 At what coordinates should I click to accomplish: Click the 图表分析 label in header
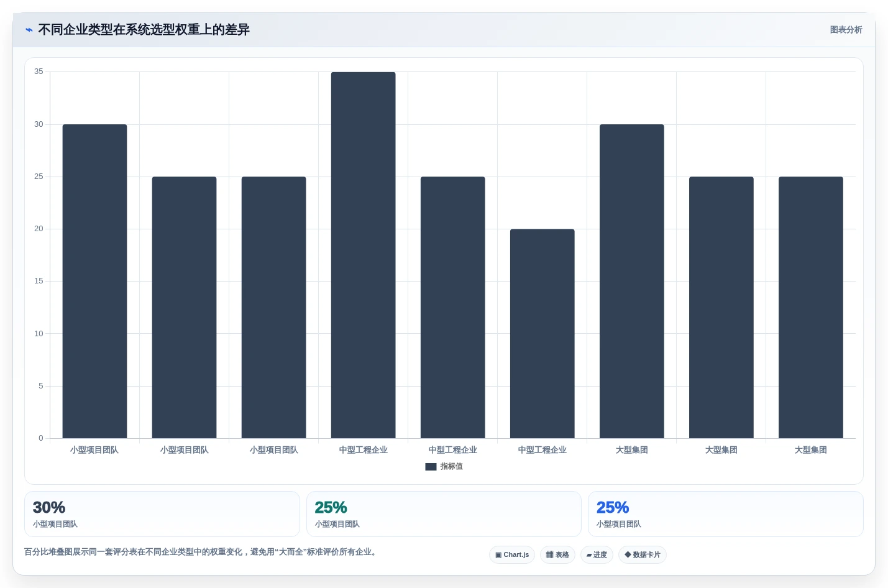(846, 30)
